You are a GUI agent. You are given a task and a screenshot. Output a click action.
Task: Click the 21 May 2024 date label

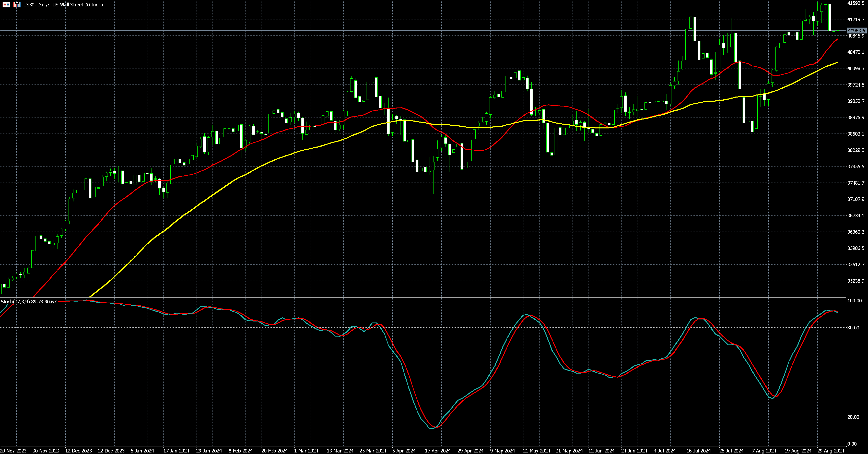pyautogui.click(x=536, y=451)
